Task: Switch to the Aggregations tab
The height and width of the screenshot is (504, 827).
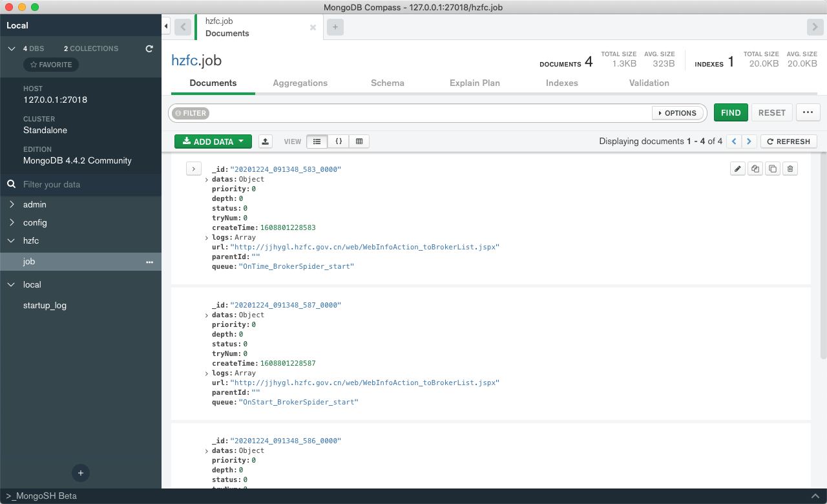Action: click(x=300, y=83)
